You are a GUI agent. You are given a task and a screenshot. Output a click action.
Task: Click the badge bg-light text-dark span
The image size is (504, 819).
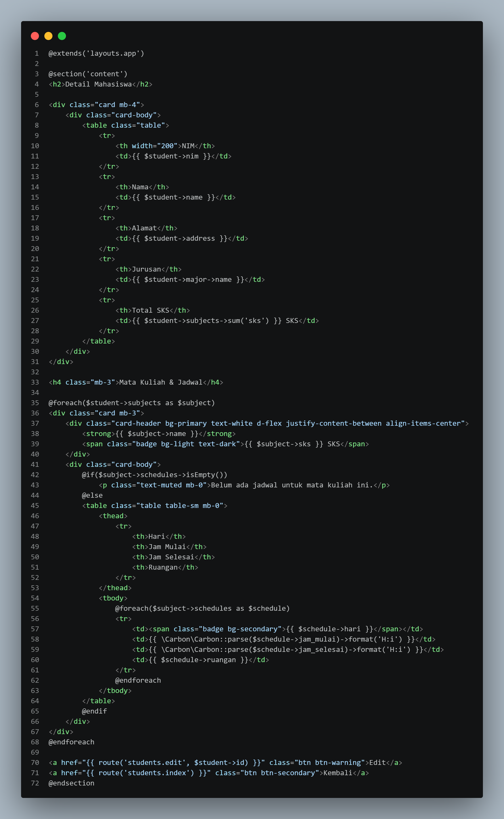click(x=225, y=444)
